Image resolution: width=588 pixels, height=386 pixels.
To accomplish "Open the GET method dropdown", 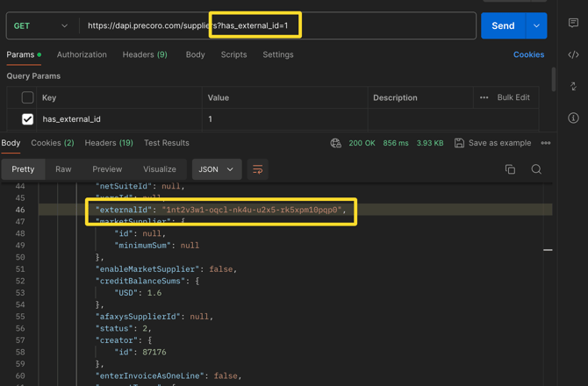I will click(x=40, y=26).
